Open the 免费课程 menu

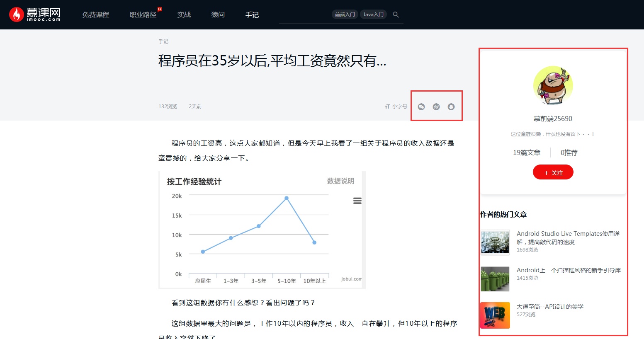pyautogui.click(x=96, y=15)
